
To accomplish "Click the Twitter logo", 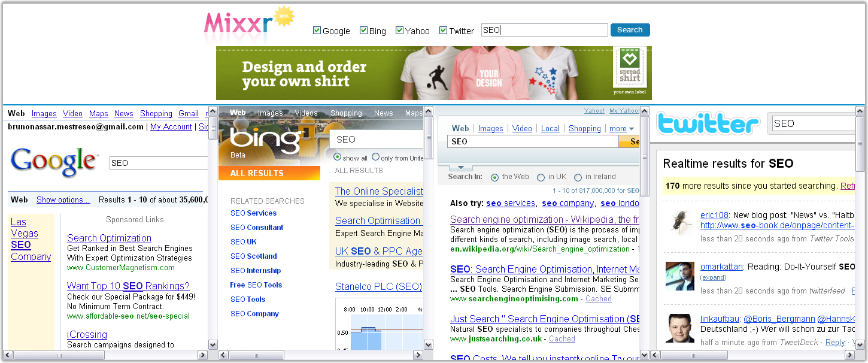I will 708,123.
